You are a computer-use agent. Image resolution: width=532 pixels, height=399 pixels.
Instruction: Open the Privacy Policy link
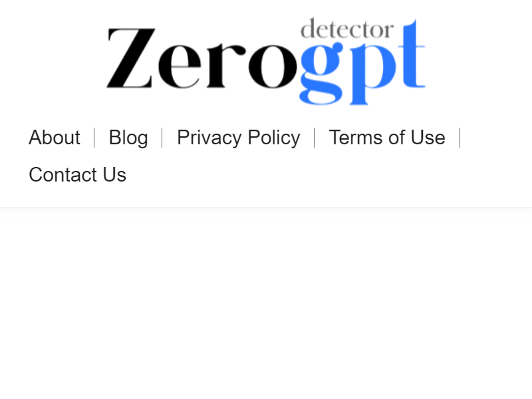point(239,138)
